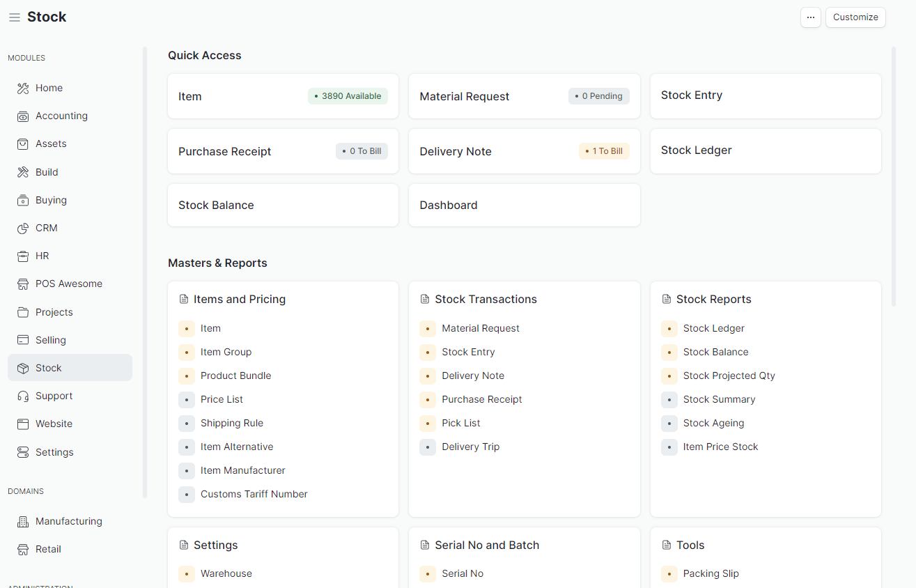Open Stock Ledger under Stock Reports

713,328
